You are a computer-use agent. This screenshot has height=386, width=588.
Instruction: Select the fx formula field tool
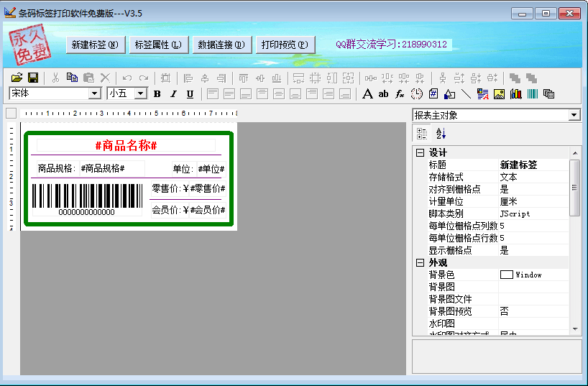point(400,94)
